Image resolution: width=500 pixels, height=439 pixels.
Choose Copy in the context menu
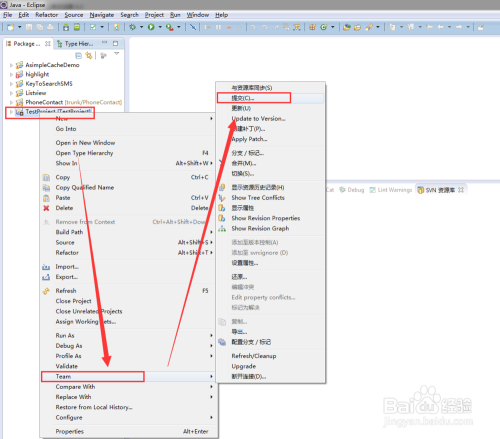(x=129, y=177)
